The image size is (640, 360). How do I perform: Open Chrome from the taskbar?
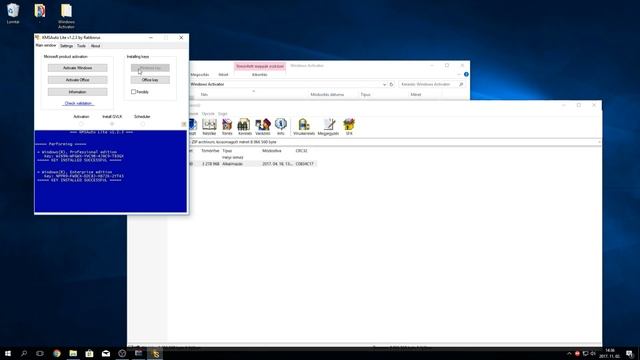tap(57, 353)
